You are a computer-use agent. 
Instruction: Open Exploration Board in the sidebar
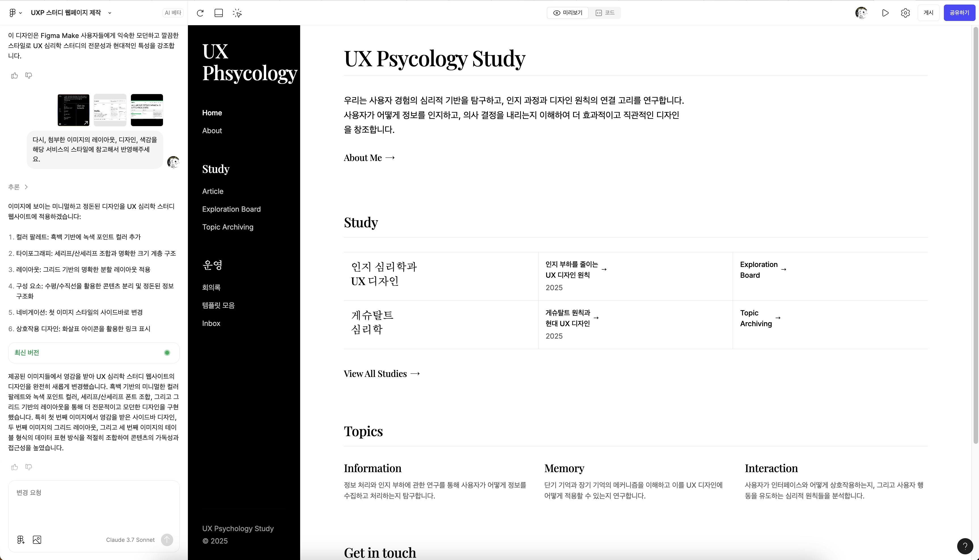[x=231, y=209]
